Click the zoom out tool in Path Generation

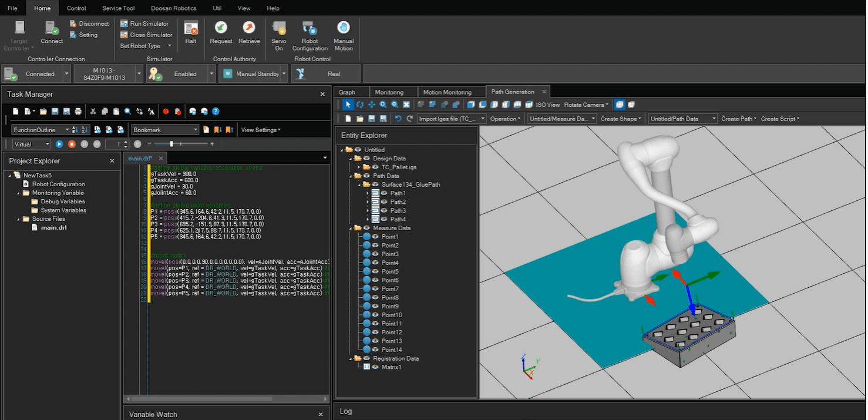[395, 105]
